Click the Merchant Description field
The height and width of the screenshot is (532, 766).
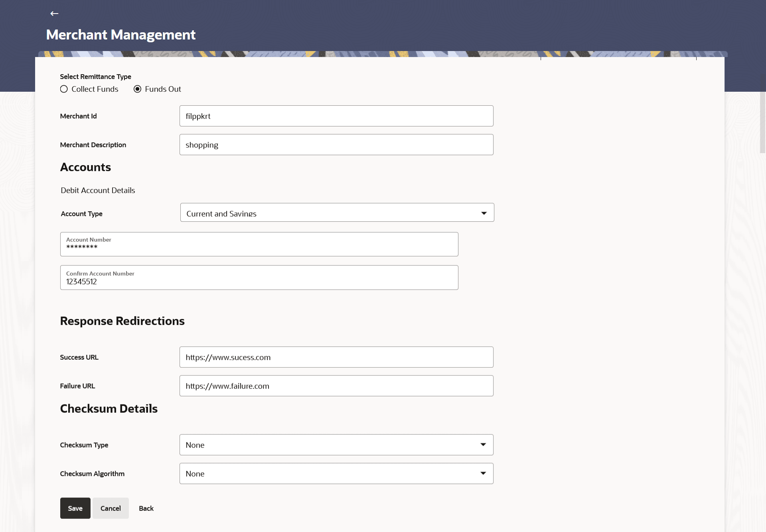[x=336, y=145]
